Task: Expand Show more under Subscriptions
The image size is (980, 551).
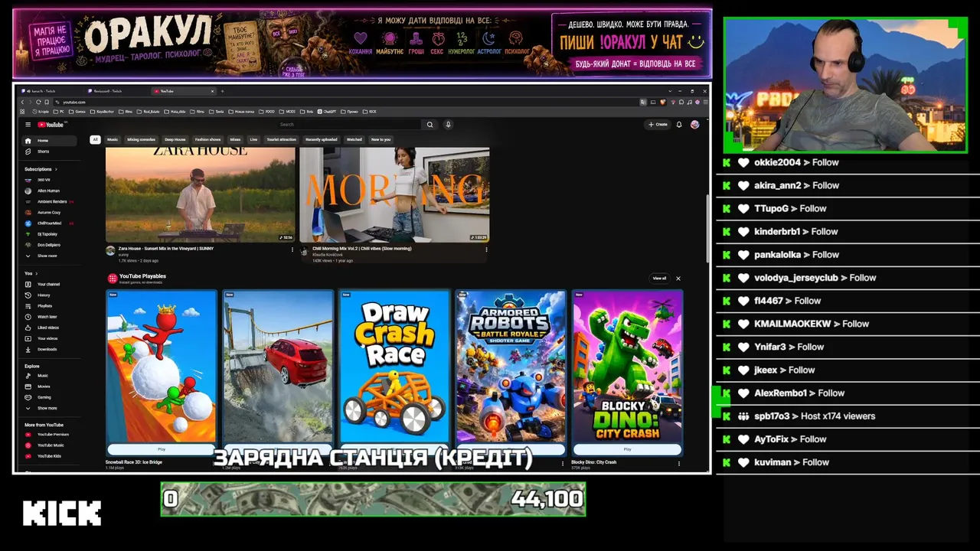Action: click(x=51, y=256)
